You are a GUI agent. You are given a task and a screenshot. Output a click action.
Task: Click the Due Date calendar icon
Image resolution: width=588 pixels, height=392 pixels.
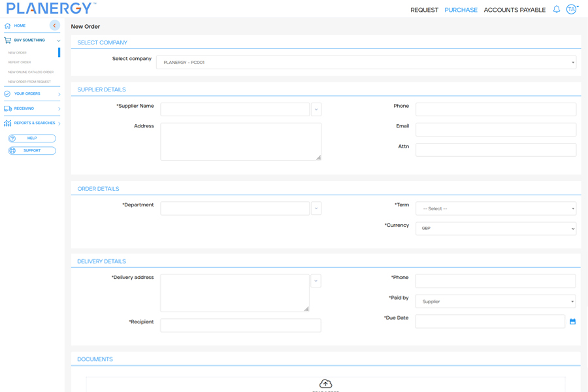click(572, 321)
